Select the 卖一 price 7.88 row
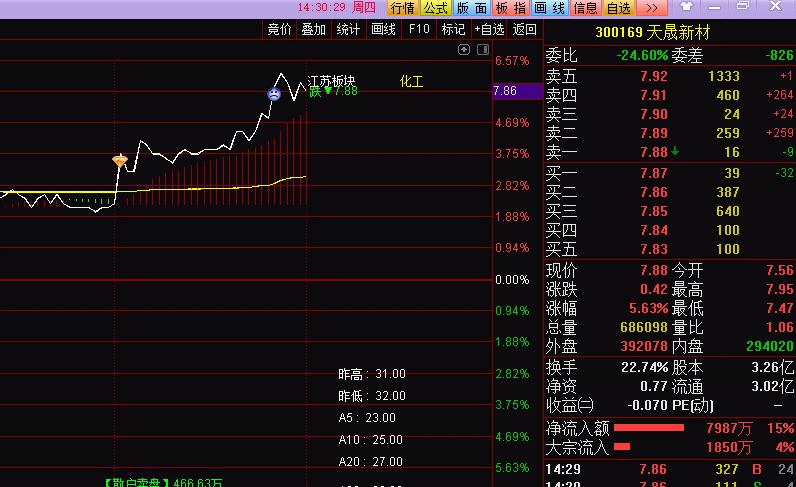 (670, 152)
